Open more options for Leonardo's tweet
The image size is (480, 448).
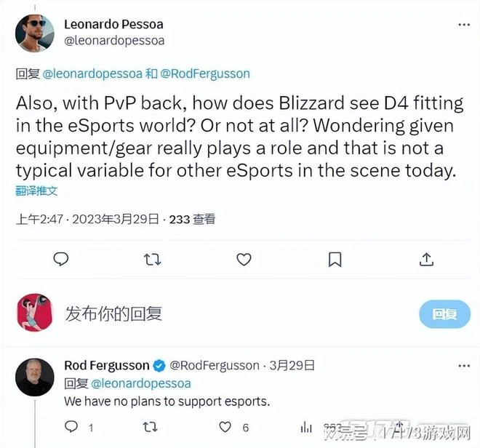[x=464, y=25]
